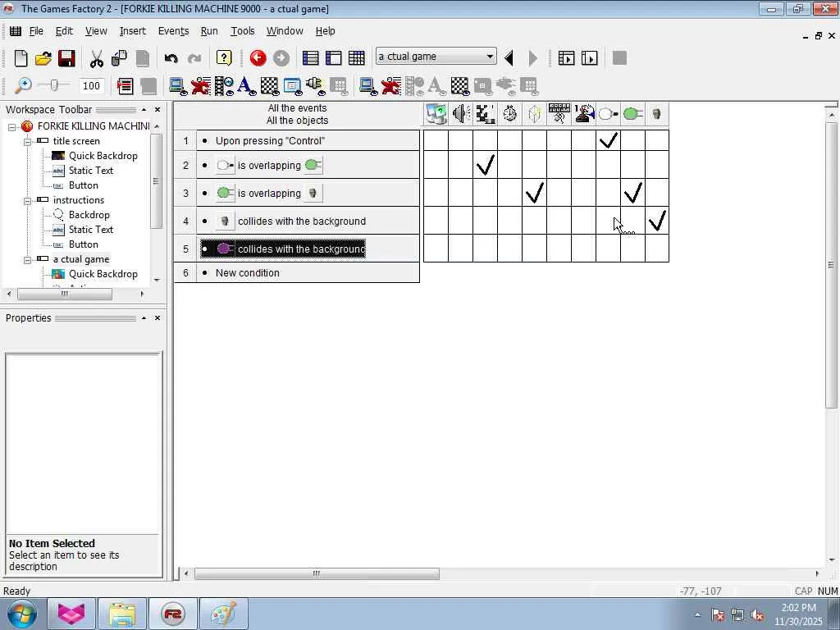Open Paint from the taskbar
Image resolution: width=840 pixels, height=630 pixels.
tap(223, 614)
